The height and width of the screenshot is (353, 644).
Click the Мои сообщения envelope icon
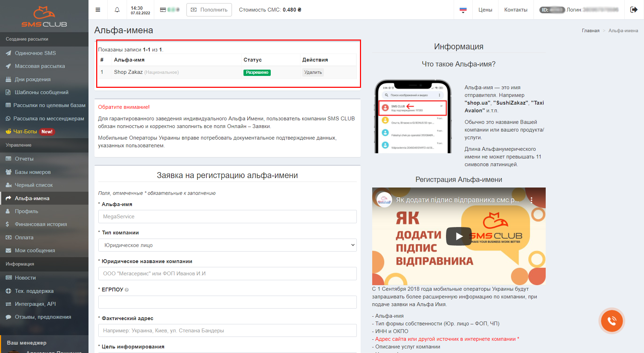(x=8, y=250)
